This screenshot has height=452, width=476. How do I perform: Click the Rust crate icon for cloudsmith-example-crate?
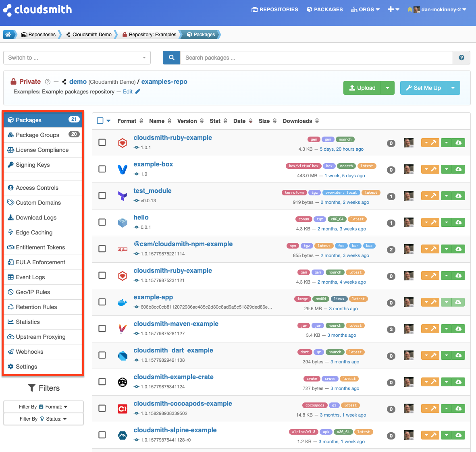coord(123,382)
